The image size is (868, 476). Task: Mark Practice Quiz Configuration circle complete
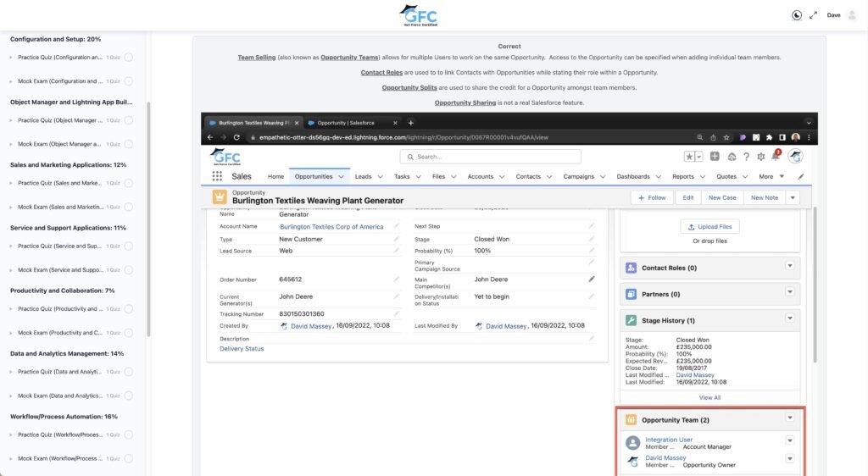(x=129, y=58)
